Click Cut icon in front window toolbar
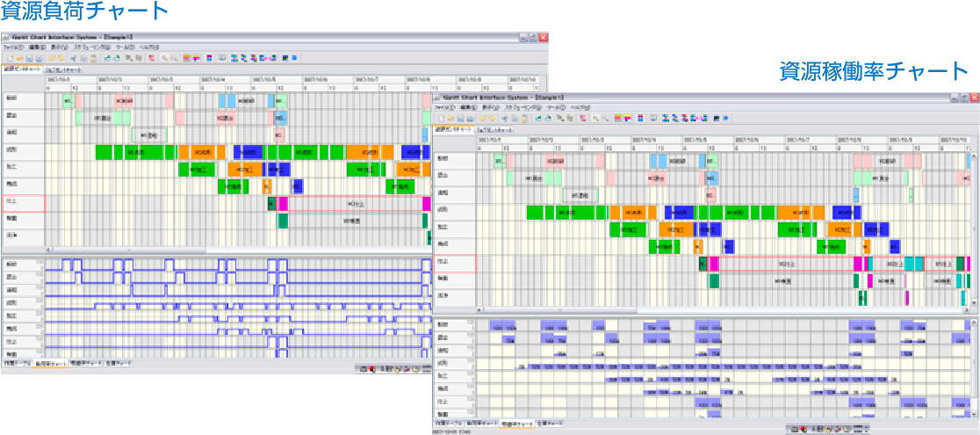 [x=505, y=119]
